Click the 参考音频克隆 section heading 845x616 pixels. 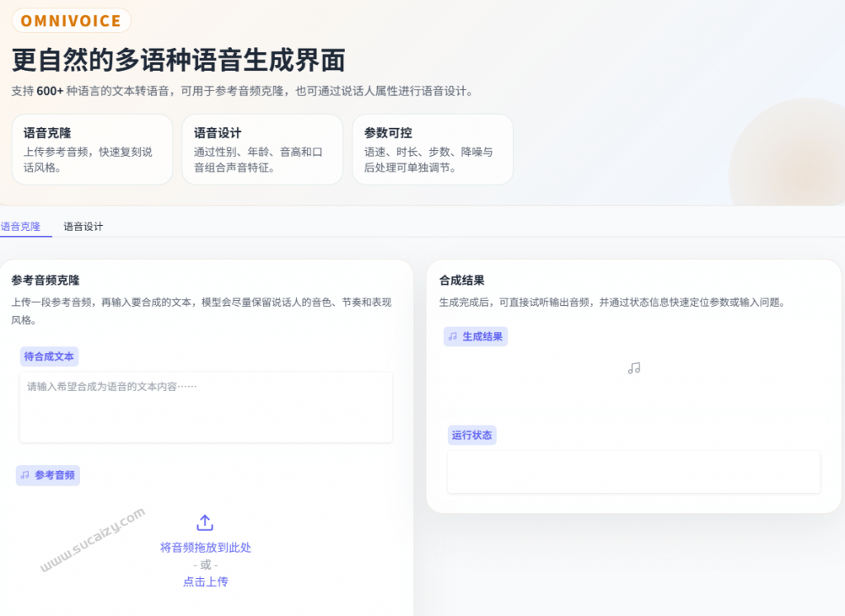point(46,280)
